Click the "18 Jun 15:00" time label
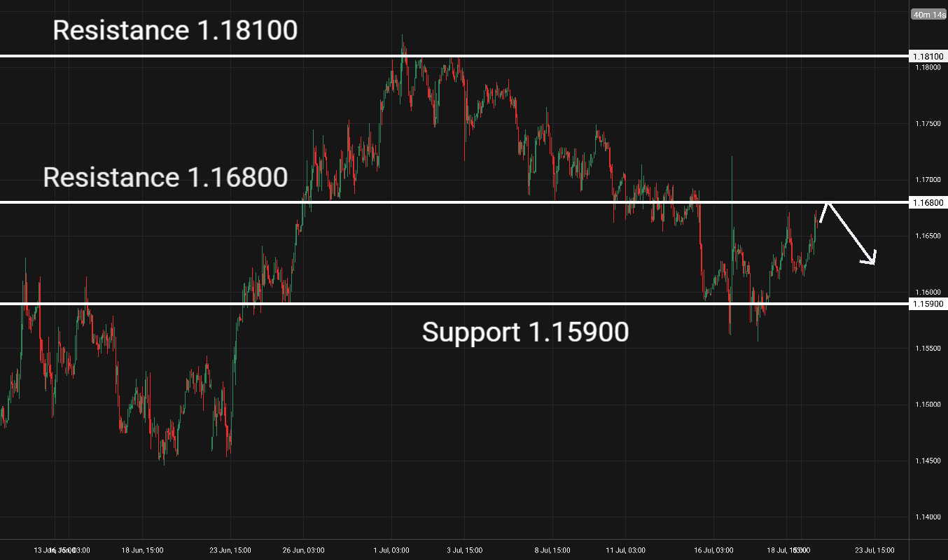Screen dimensions: 948x560 (144, 550)
